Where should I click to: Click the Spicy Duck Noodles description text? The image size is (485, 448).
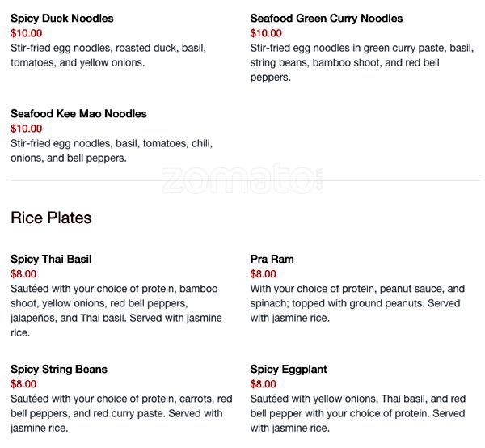tap(108, 55)
